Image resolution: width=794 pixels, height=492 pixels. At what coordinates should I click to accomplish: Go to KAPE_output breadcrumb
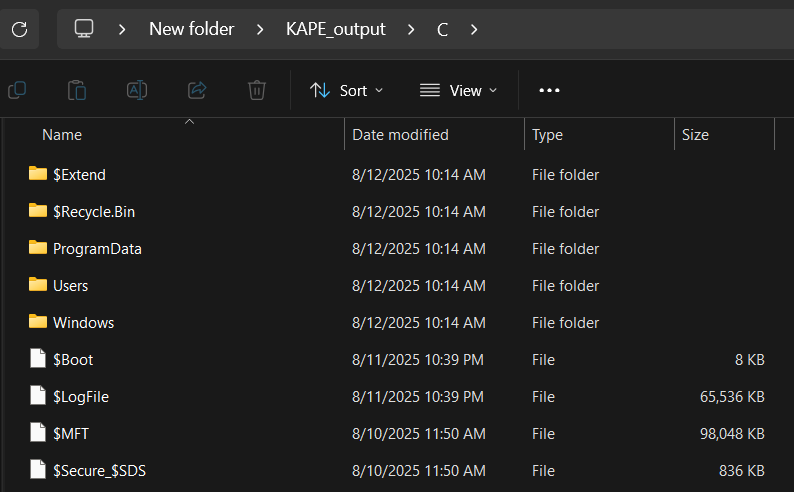point(335,29)
